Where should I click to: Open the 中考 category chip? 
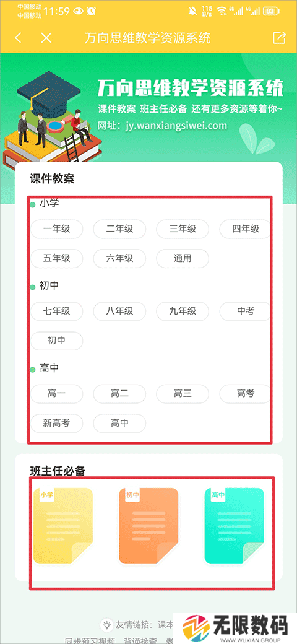(245, 311)
